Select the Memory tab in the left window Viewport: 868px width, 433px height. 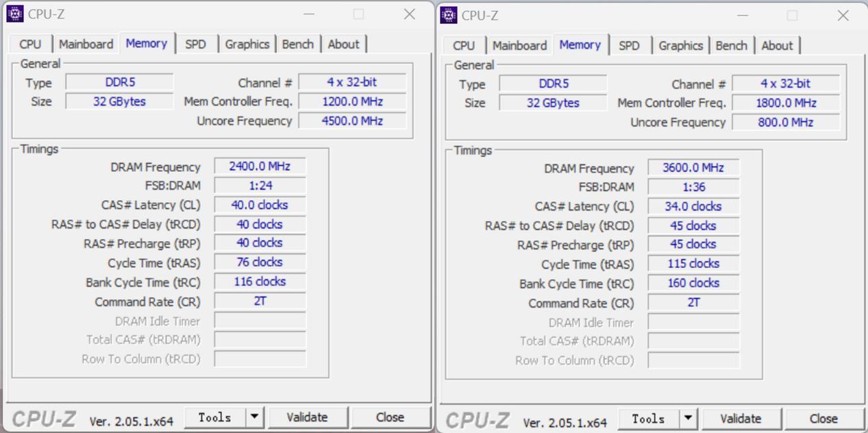[146, 43]
